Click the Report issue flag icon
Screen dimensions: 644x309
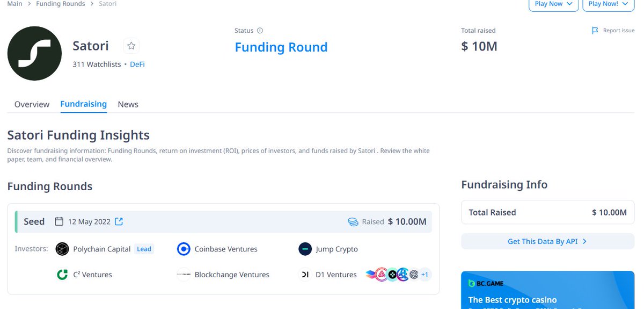coord(595,31)
